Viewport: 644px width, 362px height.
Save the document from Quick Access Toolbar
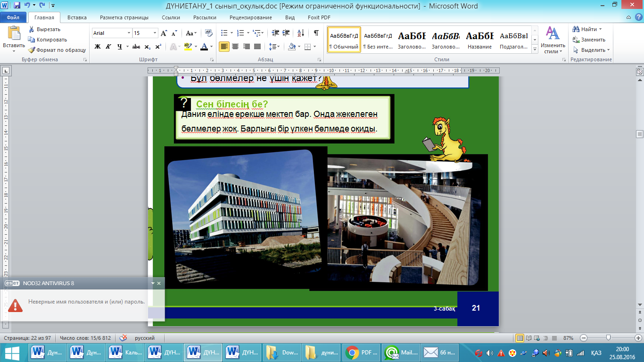pyautogui.click(x=17, y=6)
